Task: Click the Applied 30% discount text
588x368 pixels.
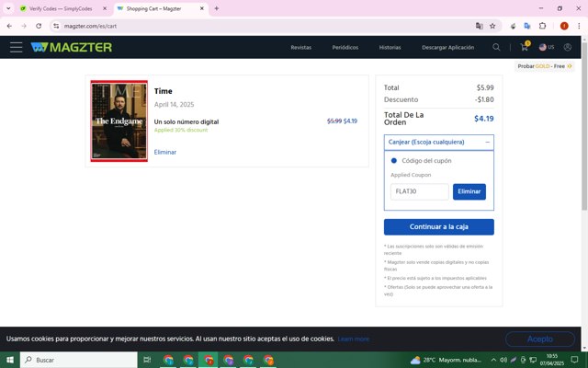Action: (x=181, y=130)
